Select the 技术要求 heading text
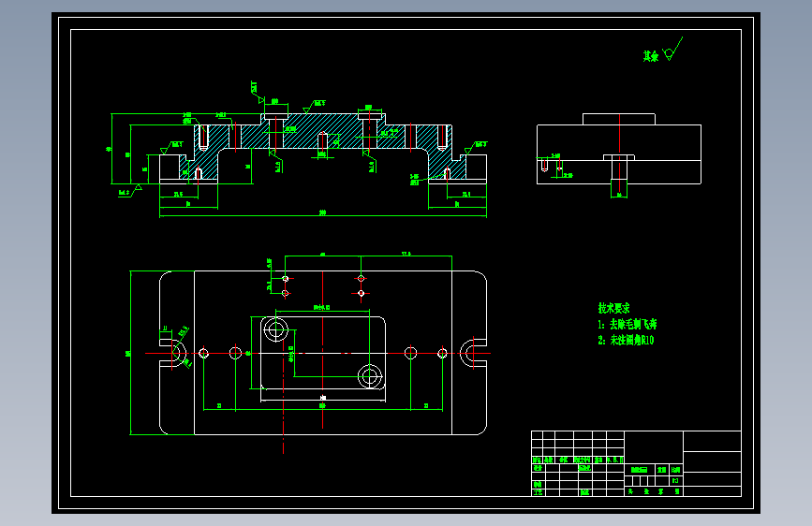Image resolution: width=812 pixels, height=526 pixels. [613, 308]
